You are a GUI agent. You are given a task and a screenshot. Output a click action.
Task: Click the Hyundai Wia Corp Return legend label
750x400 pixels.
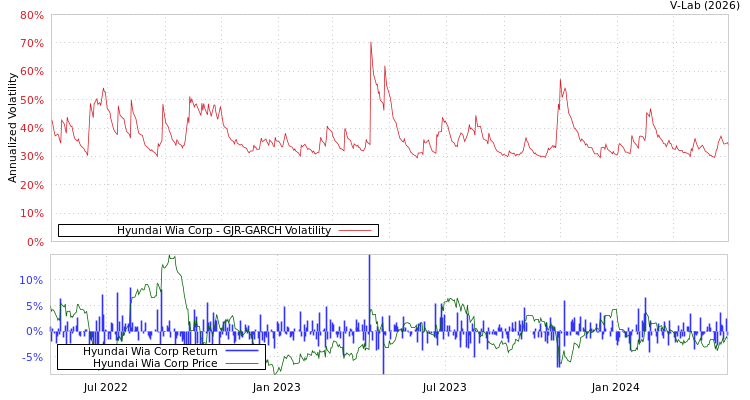click(x=150, y=351)
